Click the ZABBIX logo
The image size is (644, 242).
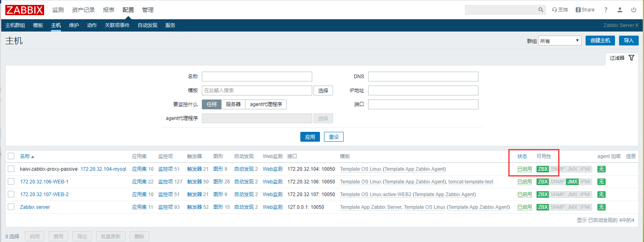25,10
